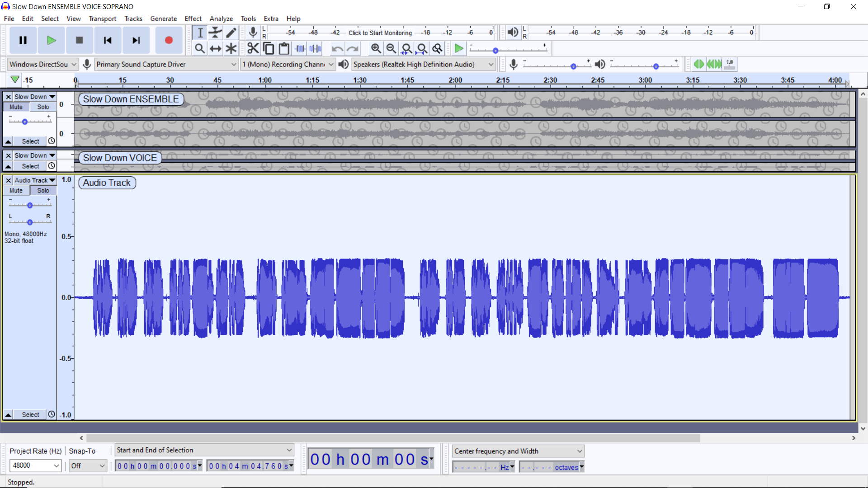Viewport: 868px width, 488px height.
Task: Open the Effect menu
Action: [x=193, y=19]
